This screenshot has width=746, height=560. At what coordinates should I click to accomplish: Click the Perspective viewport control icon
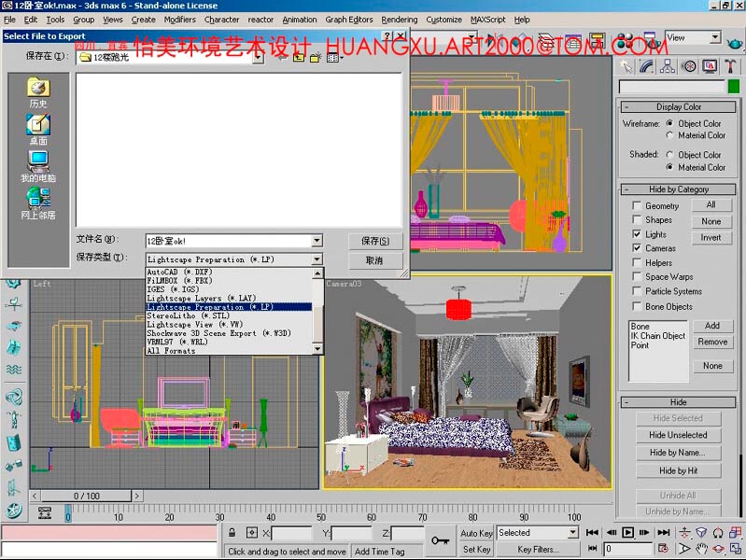pos(701,532)
